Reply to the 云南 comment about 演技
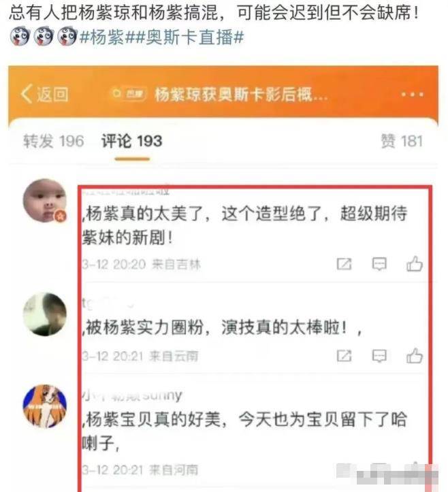This screenshot has height=492, width=448. pyautogui.click(x=379, y=356)
